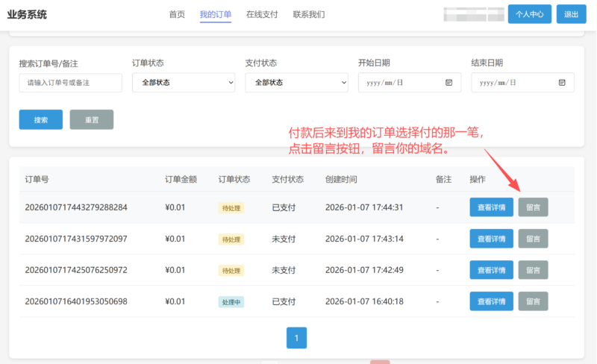Image resolution: width=597 pixels, height=364 pixels.
Task: Click the 个人中心 button
Action: (529, 14)
